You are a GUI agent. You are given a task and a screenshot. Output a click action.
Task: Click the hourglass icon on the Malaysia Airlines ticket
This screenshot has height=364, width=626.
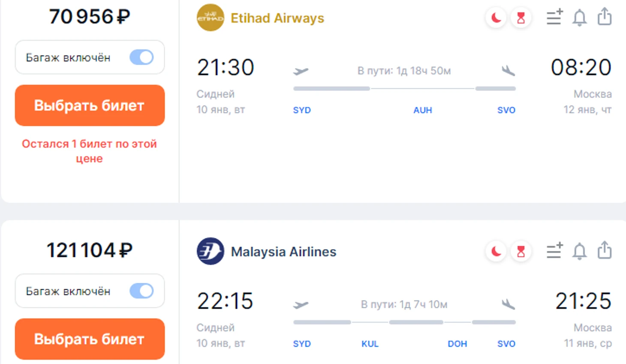click(521, 251)
